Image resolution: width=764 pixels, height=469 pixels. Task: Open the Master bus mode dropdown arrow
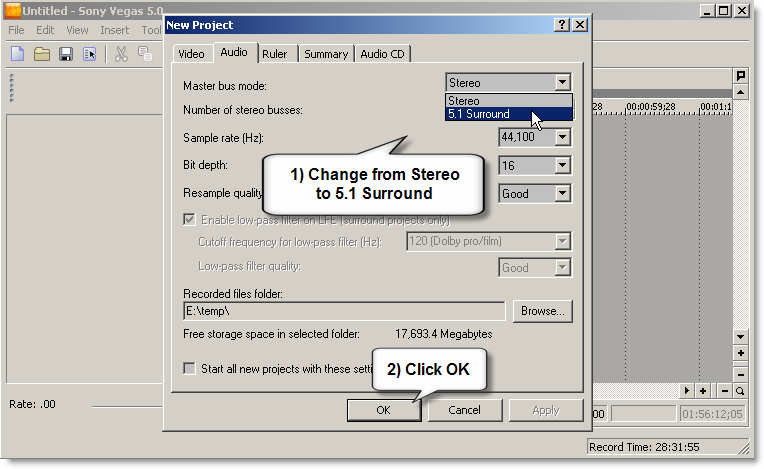[x=562, y=82]
